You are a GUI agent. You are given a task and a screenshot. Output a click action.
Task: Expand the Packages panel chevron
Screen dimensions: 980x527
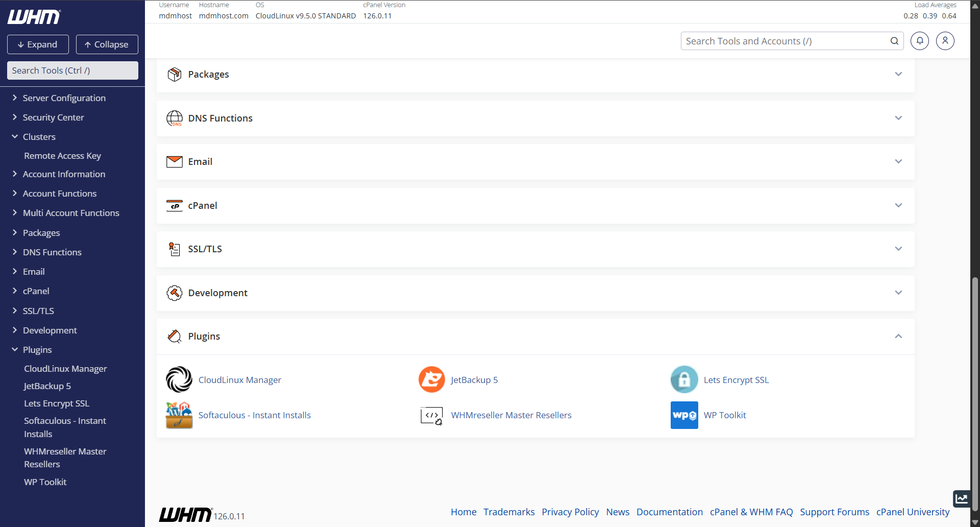898,75
